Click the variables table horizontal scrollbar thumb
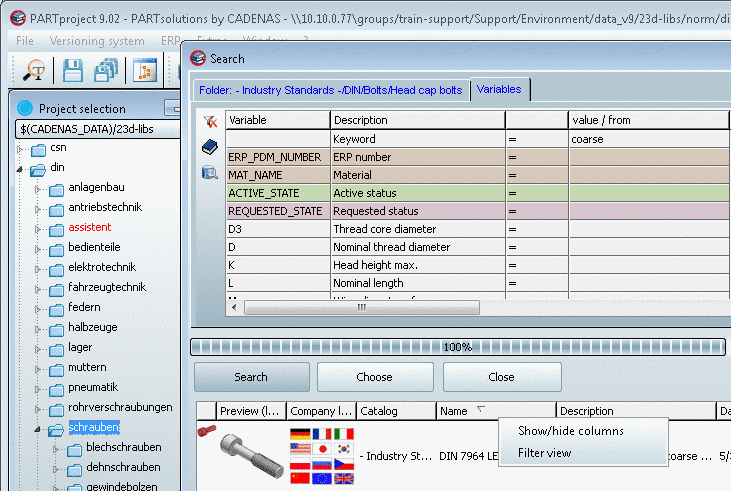The image size is (731, 491). pyautogui.click(x=362, y=307)
